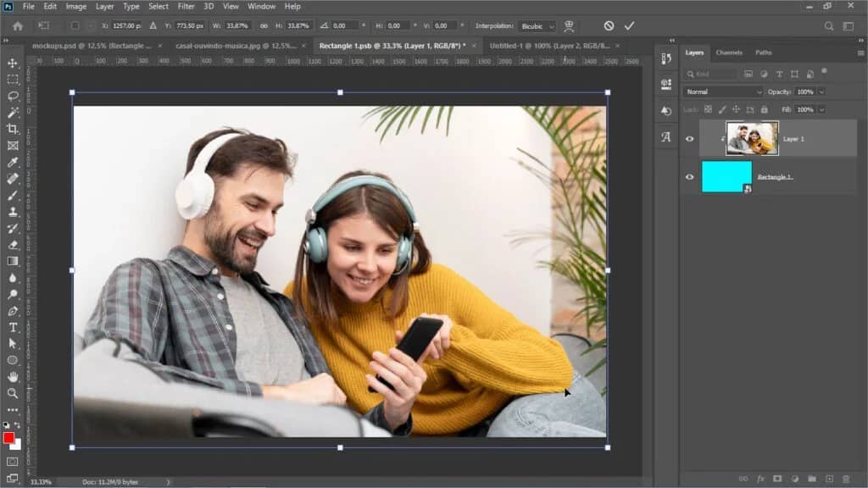Select the Path Selection tool
Image resolution: width=868 pixels, height=488 pixels.
(13, 344)
